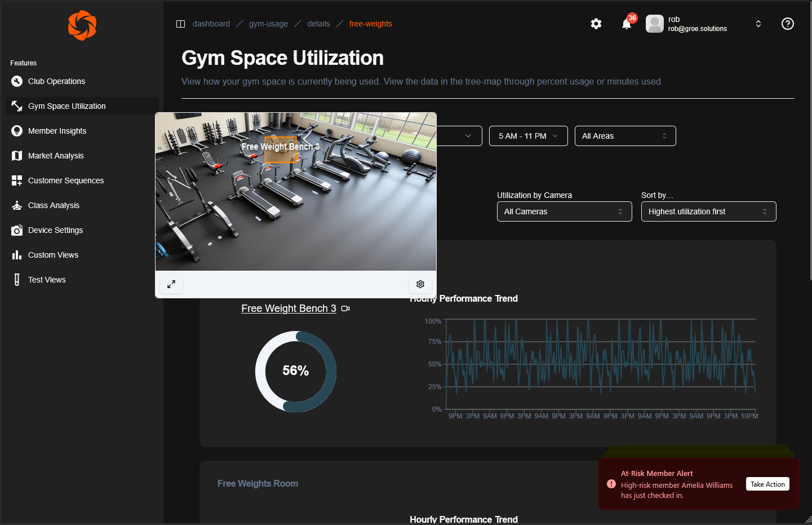
Task: Click the At-Risk Member Alert title
Action: pyautogui.click(x=657, y=473)
